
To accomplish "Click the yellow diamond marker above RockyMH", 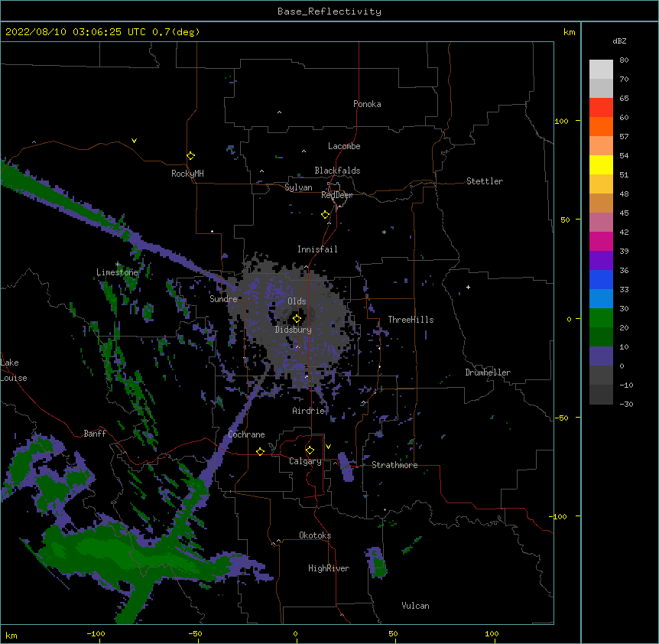I will pos(190,156).
